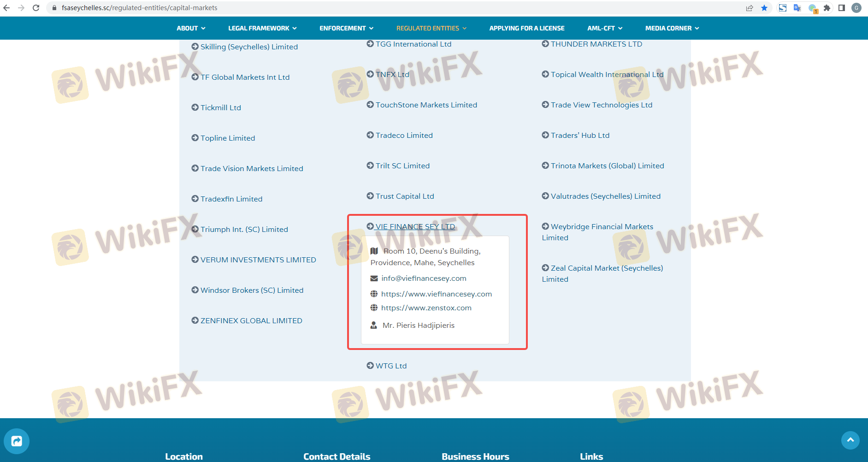Viewport: 868px width, 462px height.
Task: Open the Google Translate extension icon
Action: pyautogui.click(x=797, y=8)
